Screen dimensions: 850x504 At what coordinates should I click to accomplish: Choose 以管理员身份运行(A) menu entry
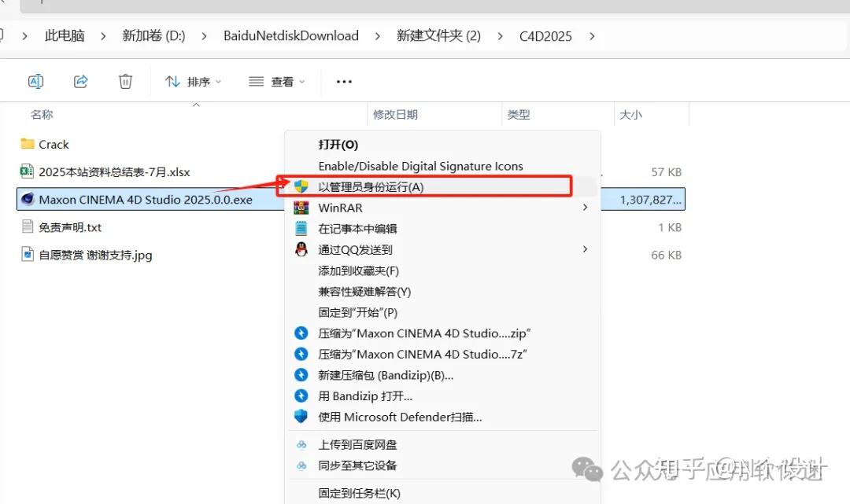coord(371,187)
